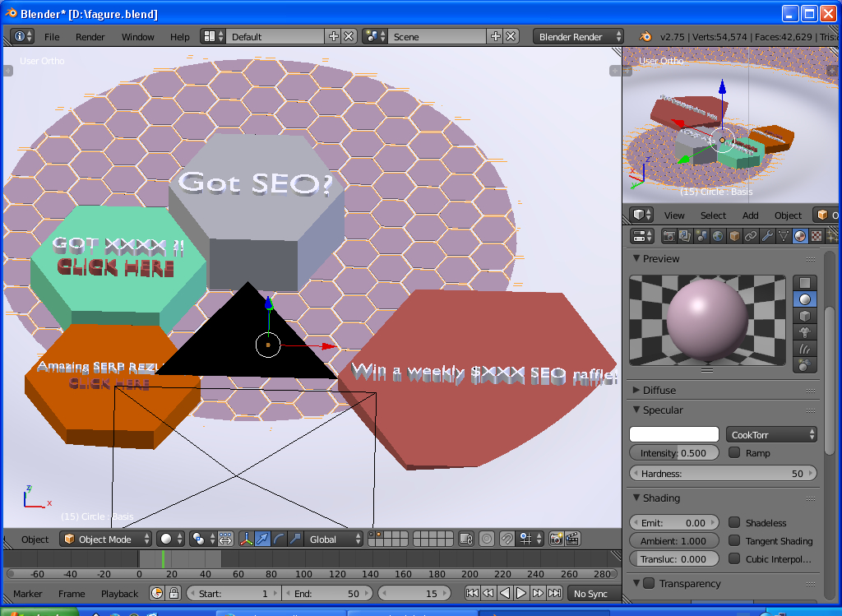Expand the Diffuse panel
This screenshot has height=616, width=842.
pyautogui.click(x=659, y=390)
